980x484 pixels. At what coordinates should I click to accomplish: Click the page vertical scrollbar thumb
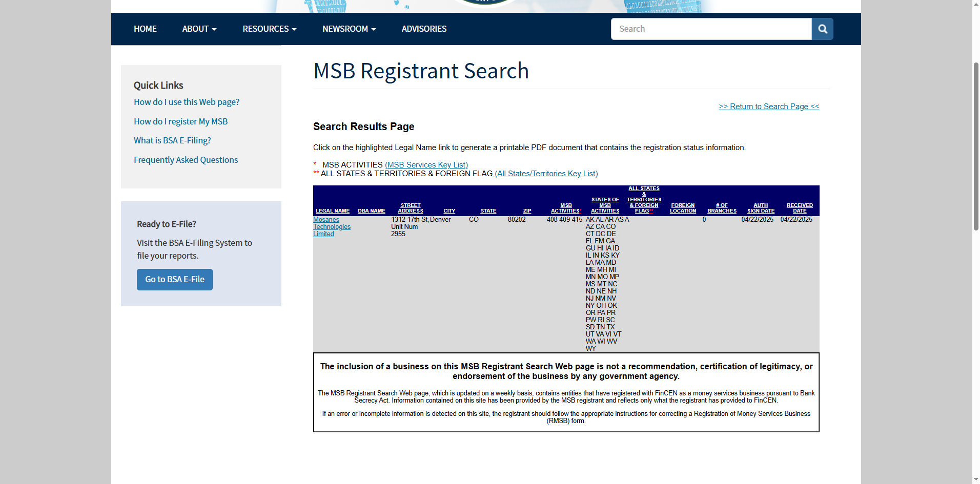click(976, 146)
